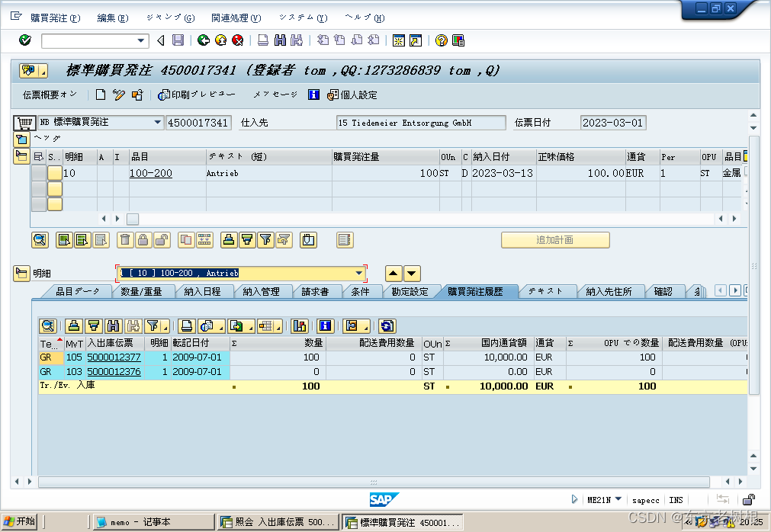This screenshot has height=532, width=771.
Task: Switch to the 納入日程 tab
Action: coord(202,291)
